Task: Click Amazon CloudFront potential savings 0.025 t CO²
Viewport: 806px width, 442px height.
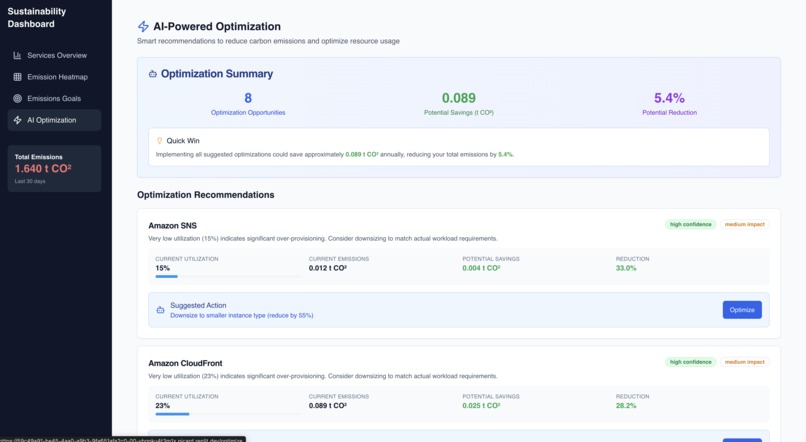Action: pos(481,406)
